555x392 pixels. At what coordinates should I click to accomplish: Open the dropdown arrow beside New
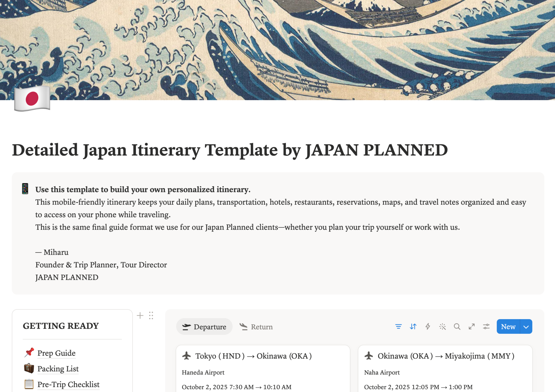click(x=526, y=326)
